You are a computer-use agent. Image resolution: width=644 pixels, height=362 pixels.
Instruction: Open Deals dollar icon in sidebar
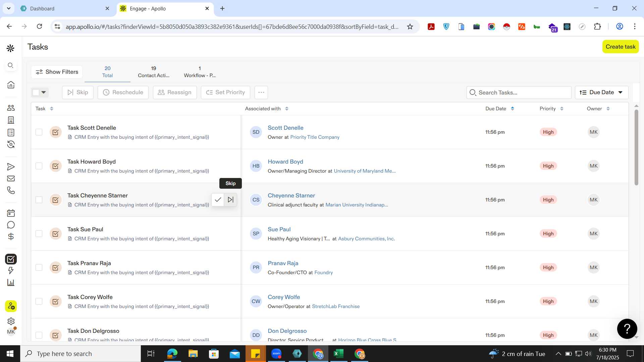click(11, 237)
